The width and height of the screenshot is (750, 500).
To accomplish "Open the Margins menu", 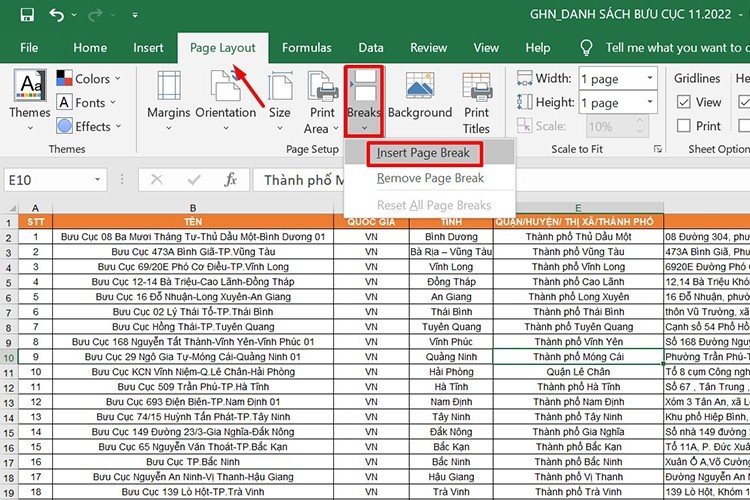I will [x=168, y=101].
